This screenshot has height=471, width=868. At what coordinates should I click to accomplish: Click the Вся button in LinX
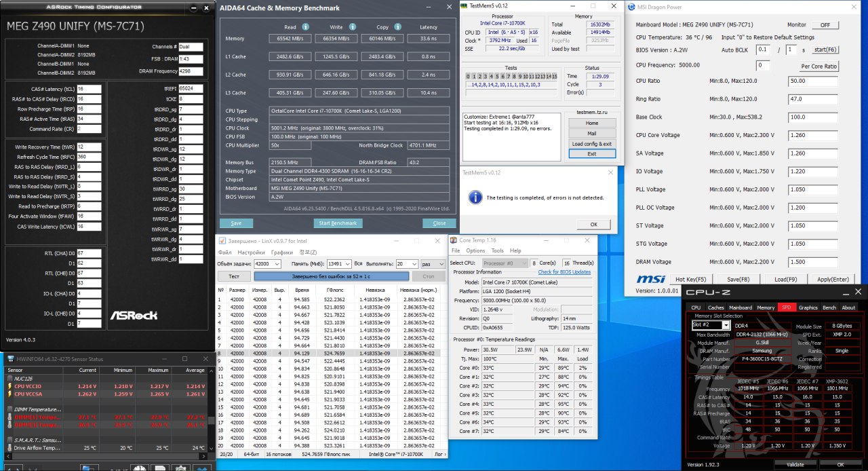click(x=358, y=263)
